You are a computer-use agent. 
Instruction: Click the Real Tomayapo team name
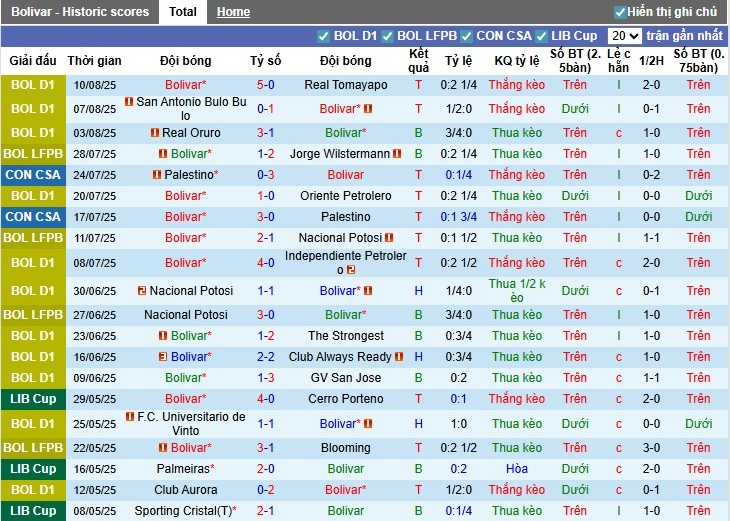point(345,85)
